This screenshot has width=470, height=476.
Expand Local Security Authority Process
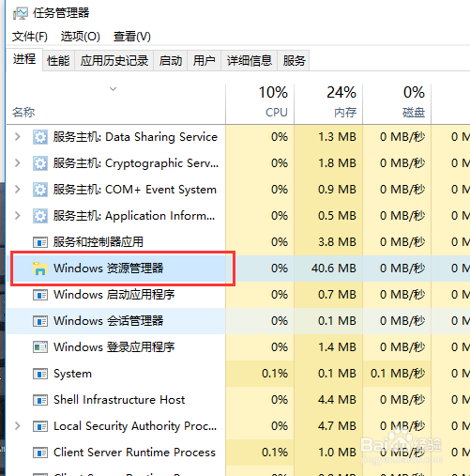pos(18,426)
